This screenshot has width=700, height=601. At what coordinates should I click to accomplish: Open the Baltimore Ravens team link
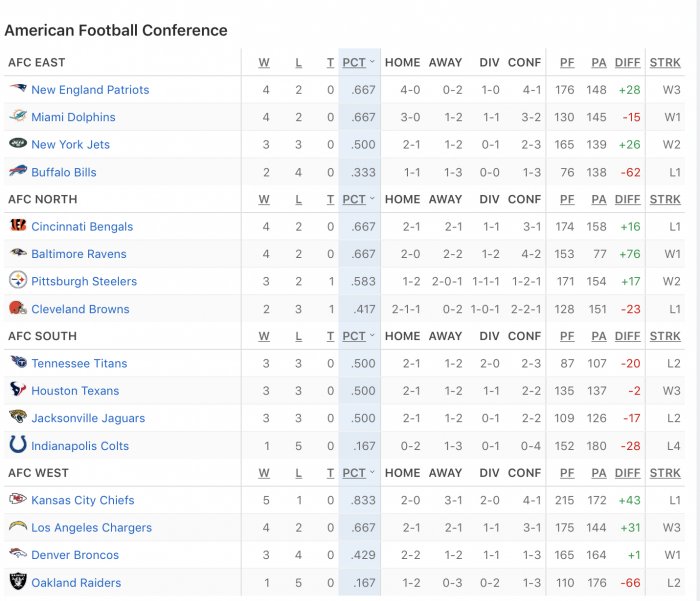tap(79, 254)
